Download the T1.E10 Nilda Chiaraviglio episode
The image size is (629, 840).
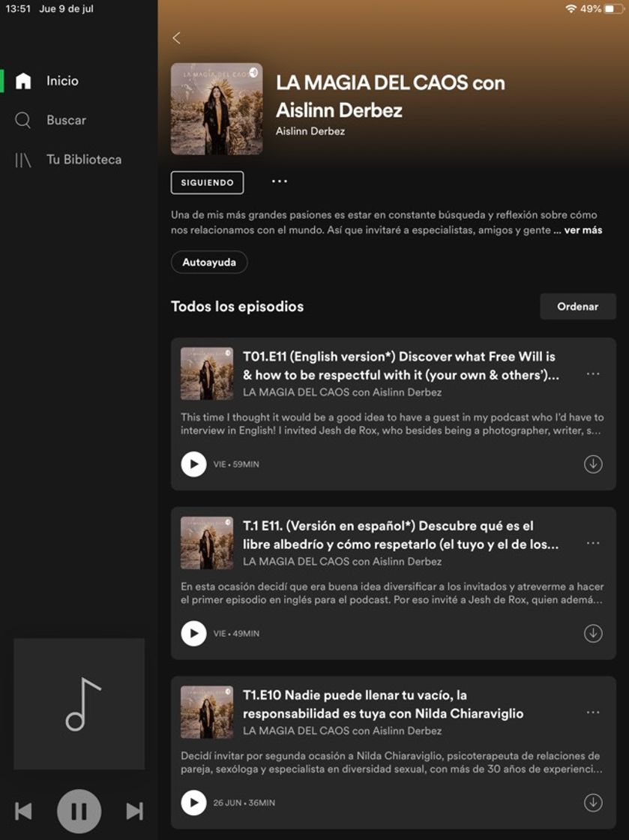592,803
